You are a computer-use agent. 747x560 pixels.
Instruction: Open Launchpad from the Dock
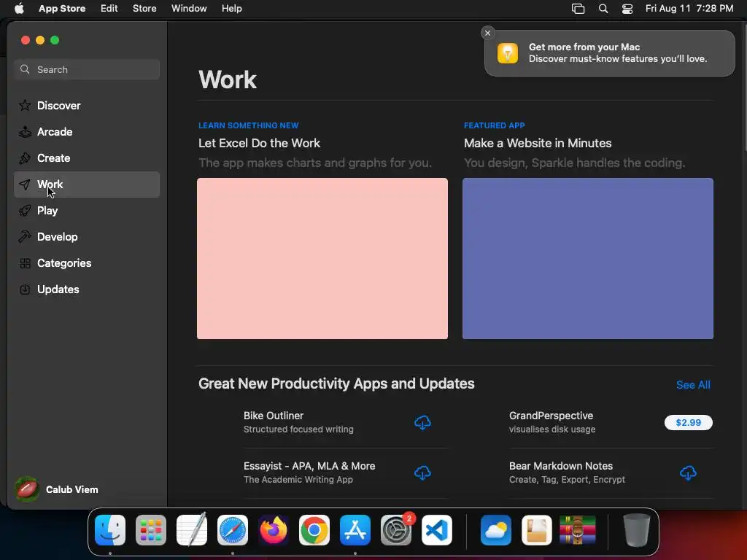point(151,530)
